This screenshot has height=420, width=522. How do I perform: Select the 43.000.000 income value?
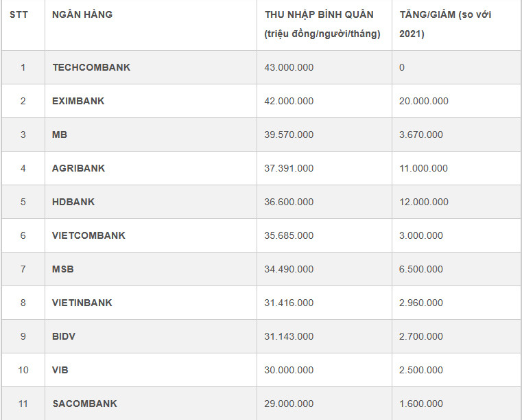(x=289, y=67)
